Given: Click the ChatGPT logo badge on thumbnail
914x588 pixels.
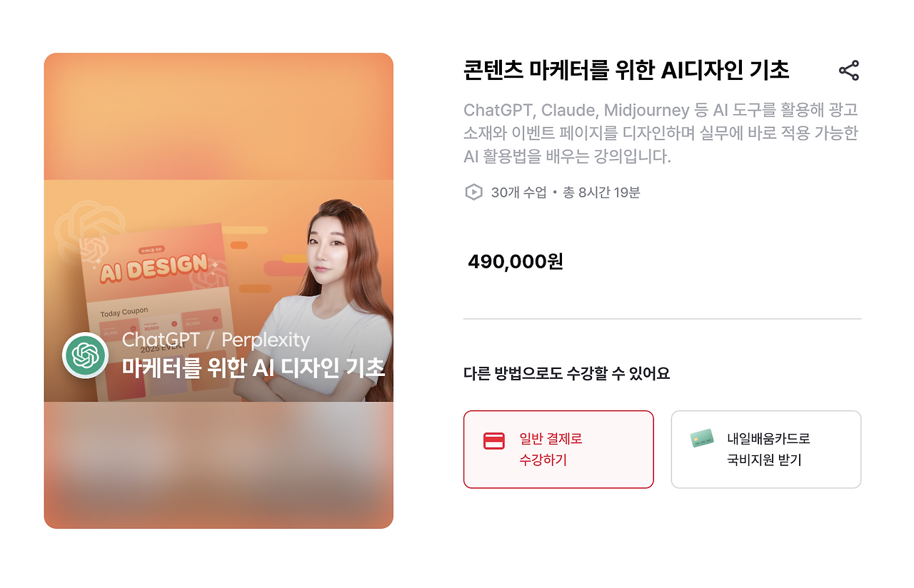Looking at the screenshot, I should [x=85, y=355].
